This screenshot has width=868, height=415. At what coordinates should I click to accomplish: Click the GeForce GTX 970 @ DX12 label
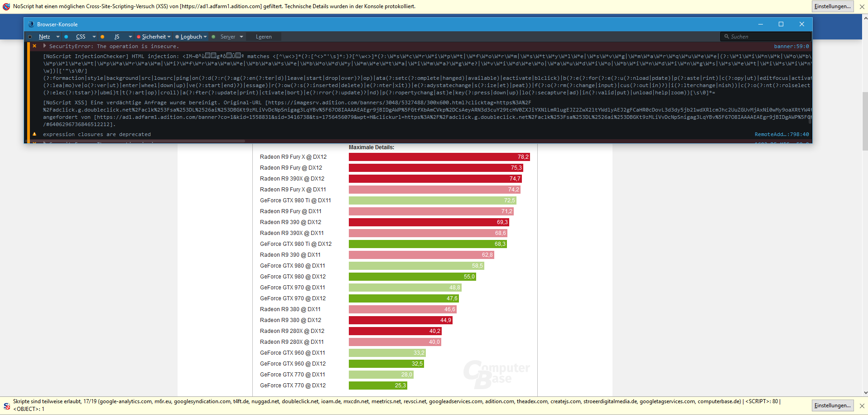(x=293, y=298)
